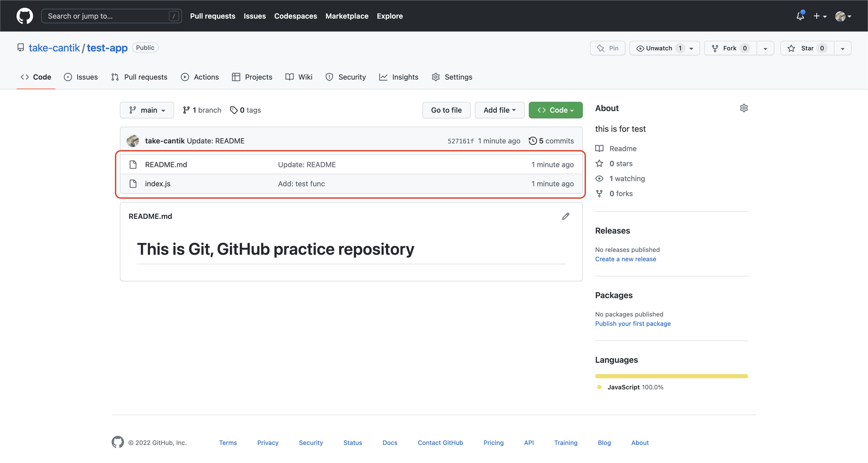Click the GitHub Octocat logo in header
The height and width of the screenshot is (463, 868).
25,16
